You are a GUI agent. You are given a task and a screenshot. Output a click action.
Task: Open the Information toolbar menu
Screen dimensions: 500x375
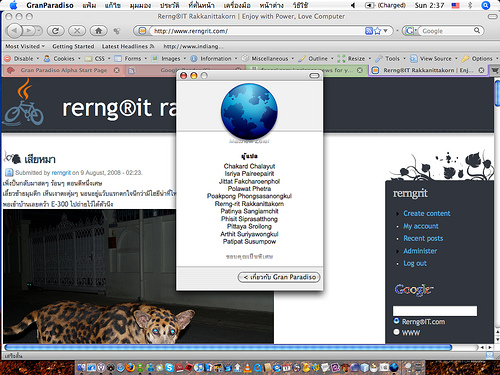214,59
